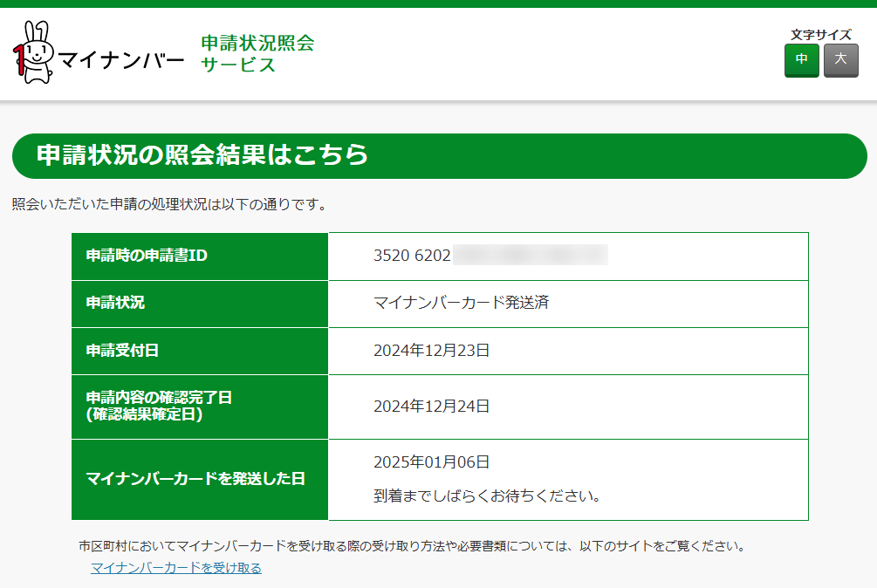
Task: Select the application ID value 3520 6202
Action: point(412,256)
